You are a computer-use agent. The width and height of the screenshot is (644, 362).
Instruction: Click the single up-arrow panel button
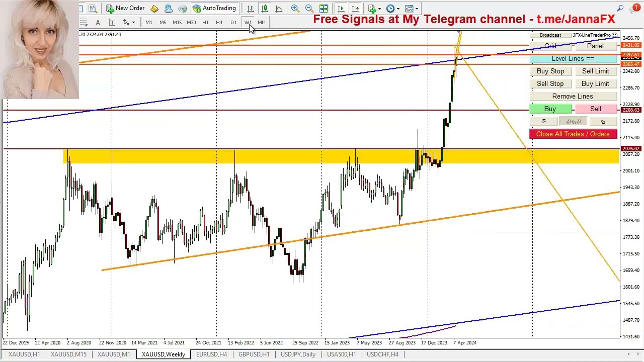pos(543,121)
